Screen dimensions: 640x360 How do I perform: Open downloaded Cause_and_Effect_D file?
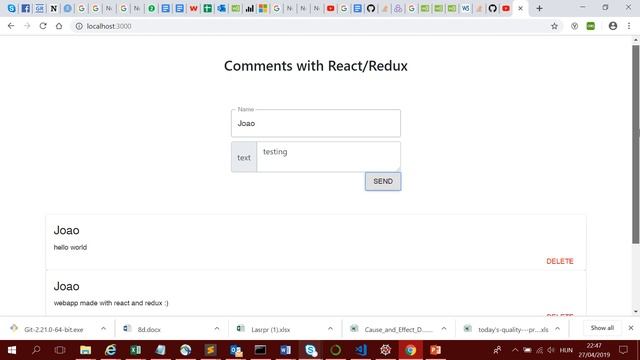(x=398, y=329)
